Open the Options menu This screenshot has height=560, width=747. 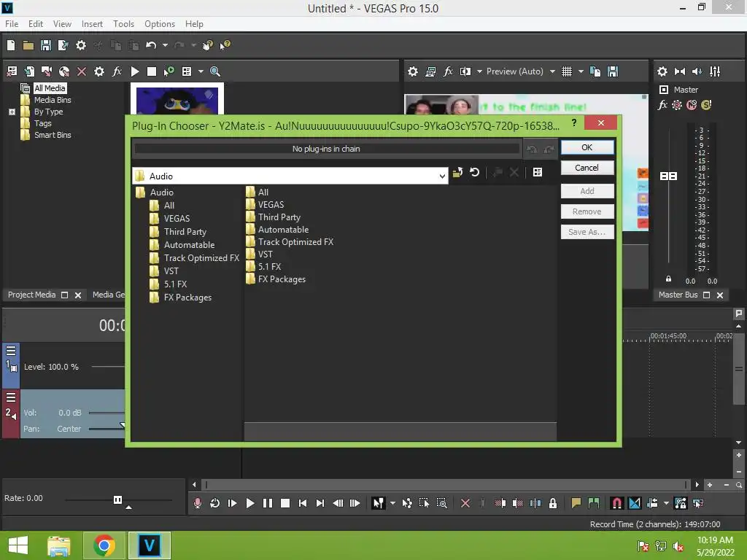160,24
